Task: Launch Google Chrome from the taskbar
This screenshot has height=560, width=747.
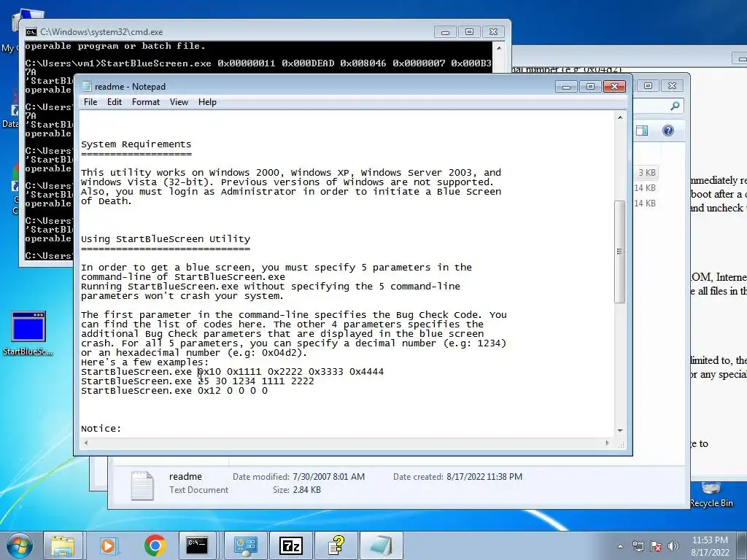Action: click(155, 545)
